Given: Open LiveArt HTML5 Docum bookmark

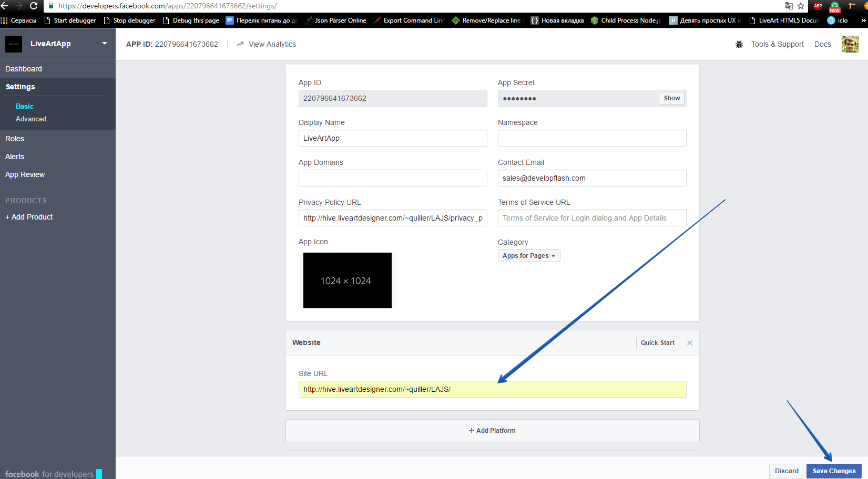Looking at the screenshot, I should pyautogui.click(x=784, y=20).
